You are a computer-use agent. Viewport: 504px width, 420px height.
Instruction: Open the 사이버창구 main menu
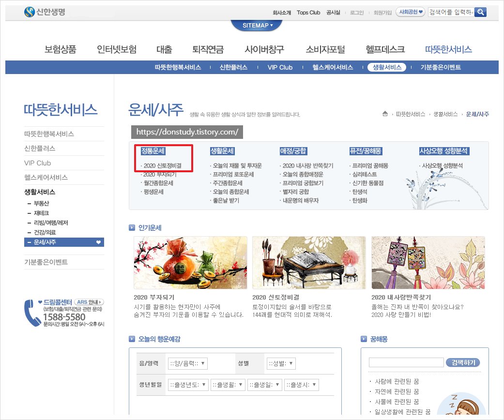pos(264,49)
